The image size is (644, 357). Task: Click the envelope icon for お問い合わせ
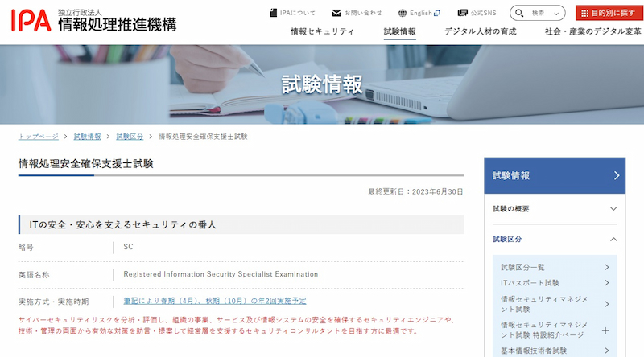coord(336,13)
